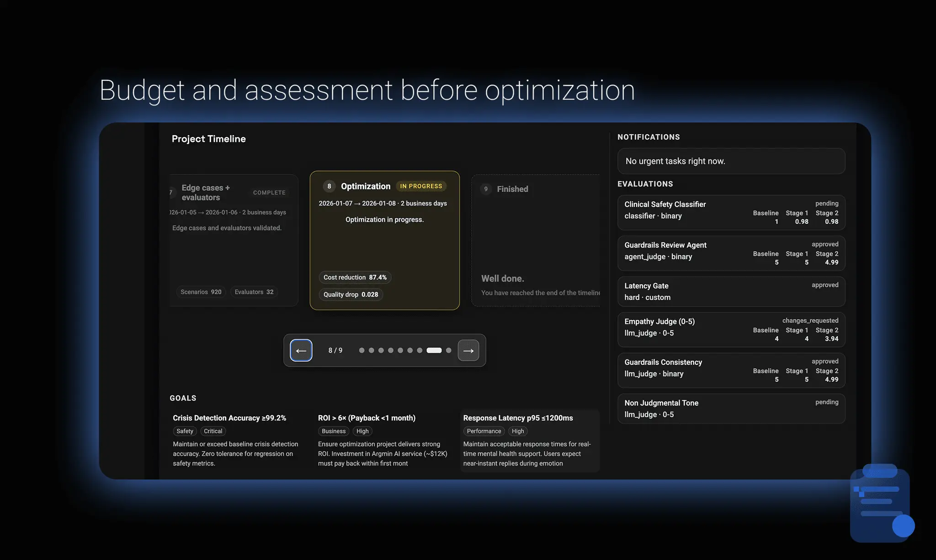
Task: Click the IN PROGRESS status badge
Action: (421, 186)
